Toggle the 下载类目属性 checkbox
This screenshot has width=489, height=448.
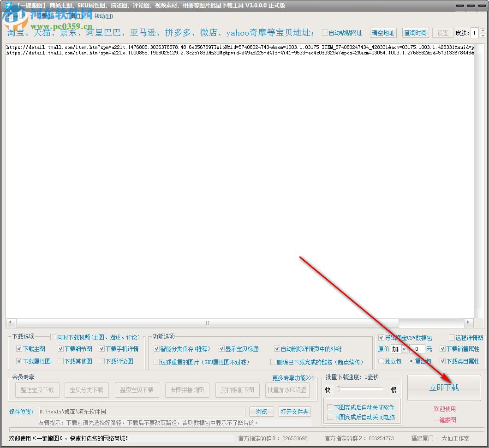[x=442, y=361]
